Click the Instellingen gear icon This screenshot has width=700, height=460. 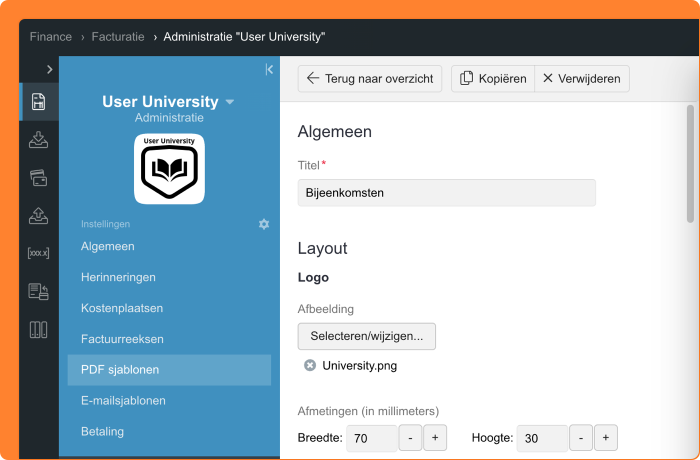coord(264,224)
